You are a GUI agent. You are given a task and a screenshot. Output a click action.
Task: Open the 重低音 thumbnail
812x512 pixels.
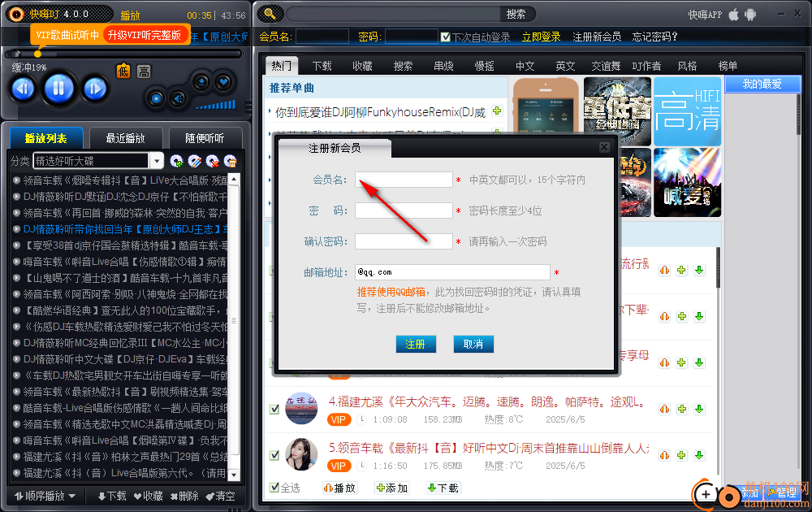tap(617, 111)
